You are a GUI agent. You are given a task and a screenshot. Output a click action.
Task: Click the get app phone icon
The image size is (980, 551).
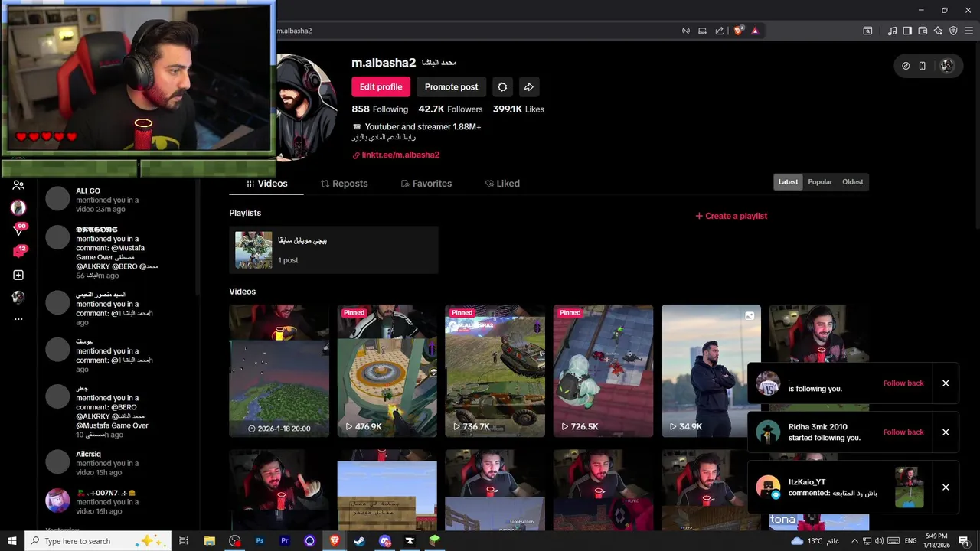923,66
